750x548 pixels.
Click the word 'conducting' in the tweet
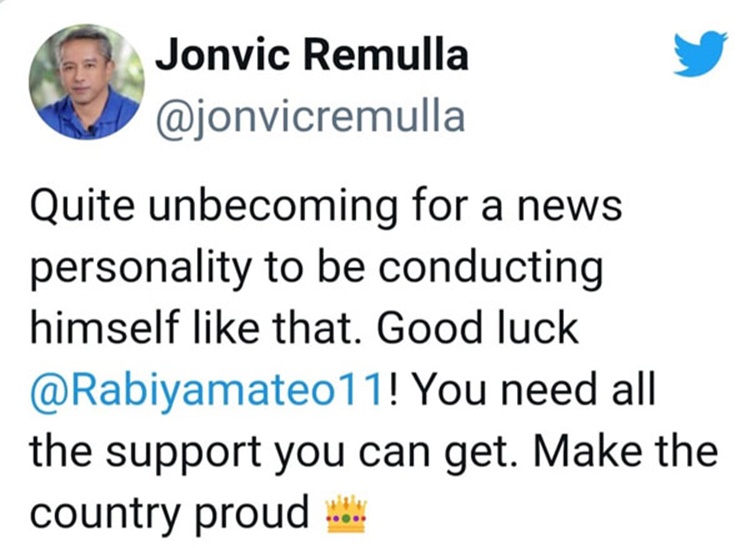[491, 268]
